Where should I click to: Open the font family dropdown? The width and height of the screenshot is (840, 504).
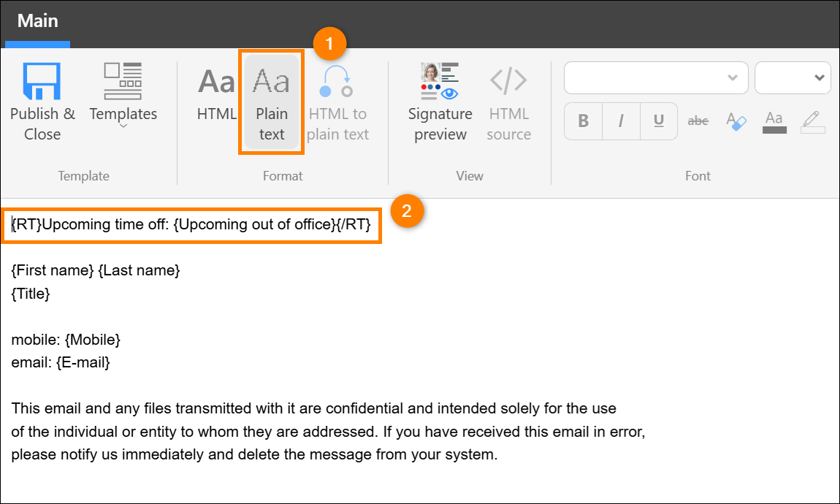pos(655,77)
